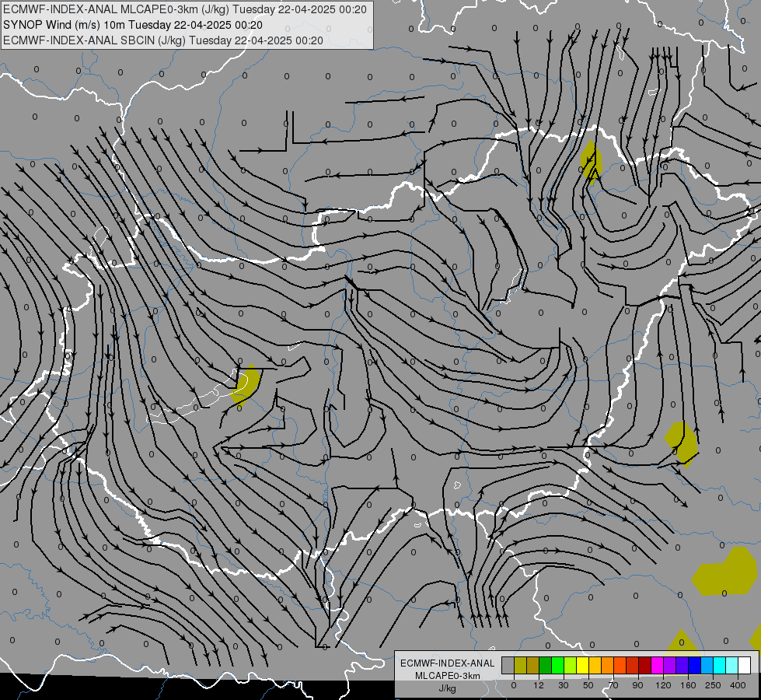Click the SYNOP Wind 10m title line
Viewport: 761px width, 700px height.
coord(132,25)
